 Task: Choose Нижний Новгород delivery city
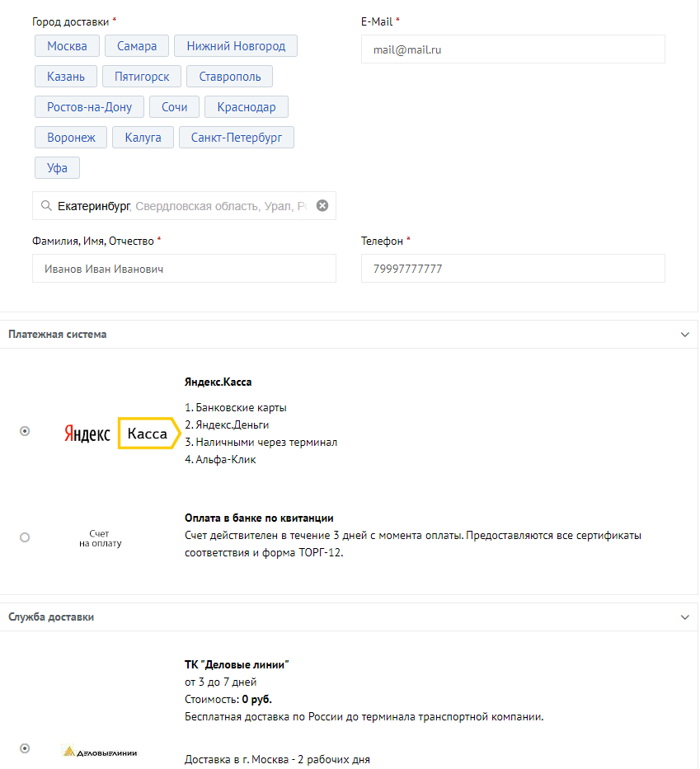236,46
